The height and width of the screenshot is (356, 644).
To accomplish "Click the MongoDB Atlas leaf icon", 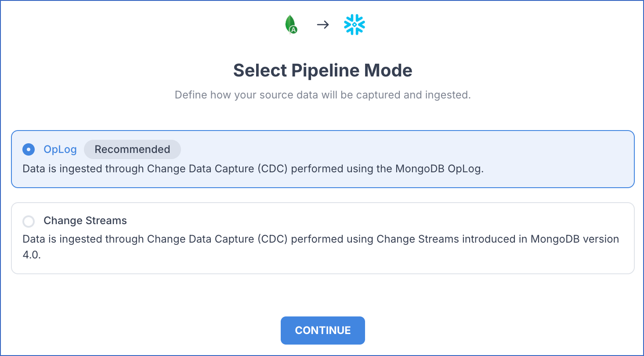I will pyautogui.click(x=290, y=24).
